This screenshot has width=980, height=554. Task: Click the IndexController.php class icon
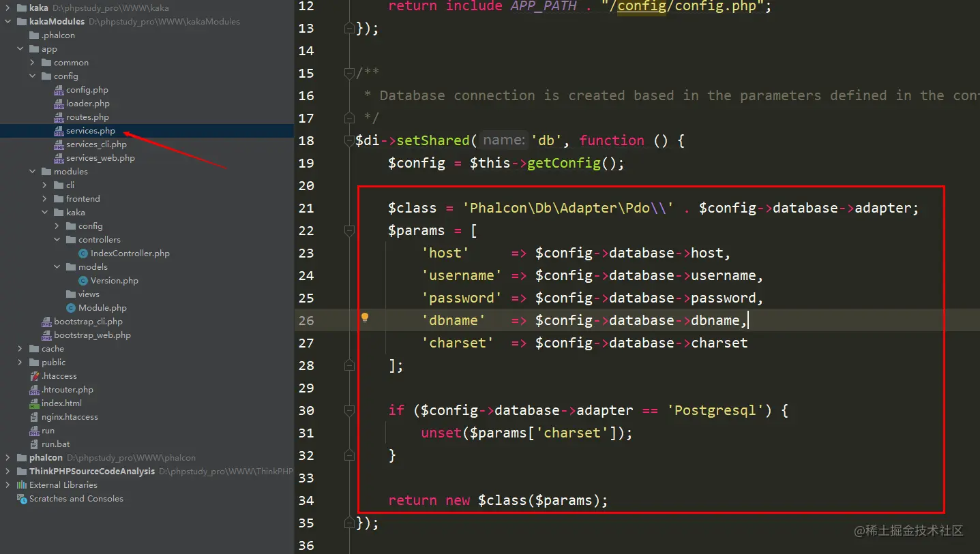pyautogui.click(x=84, y=253)
